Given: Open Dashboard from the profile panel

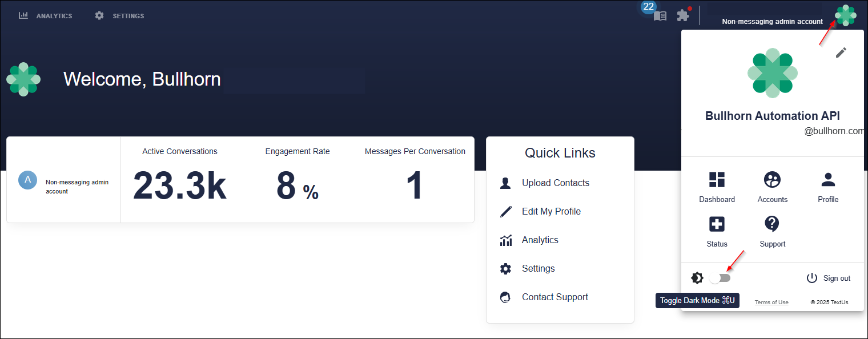Looking at the screenshot, I should 717,187.
